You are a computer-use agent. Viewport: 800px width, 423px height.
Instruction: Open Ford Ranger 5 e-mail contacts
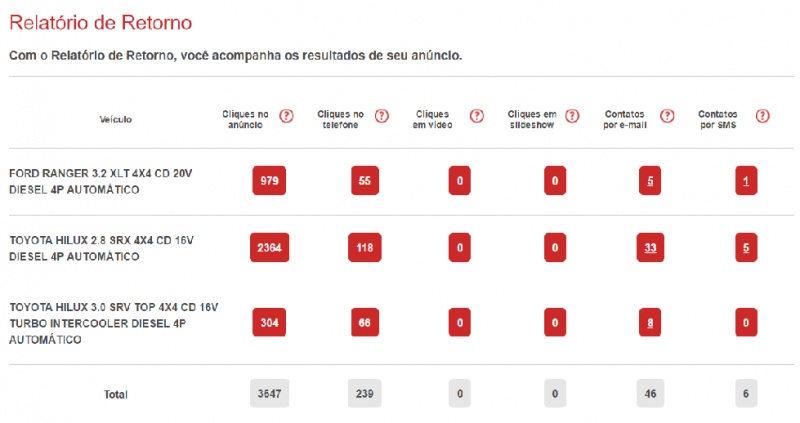(650, 181)
